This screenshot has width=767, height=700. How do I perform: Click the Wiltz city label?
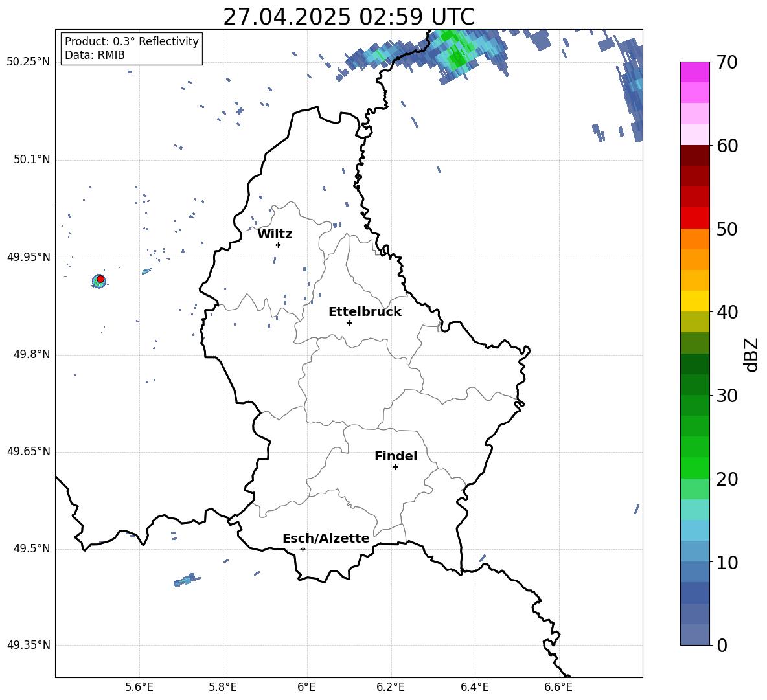pyautogui.click(x=275, y=234)
